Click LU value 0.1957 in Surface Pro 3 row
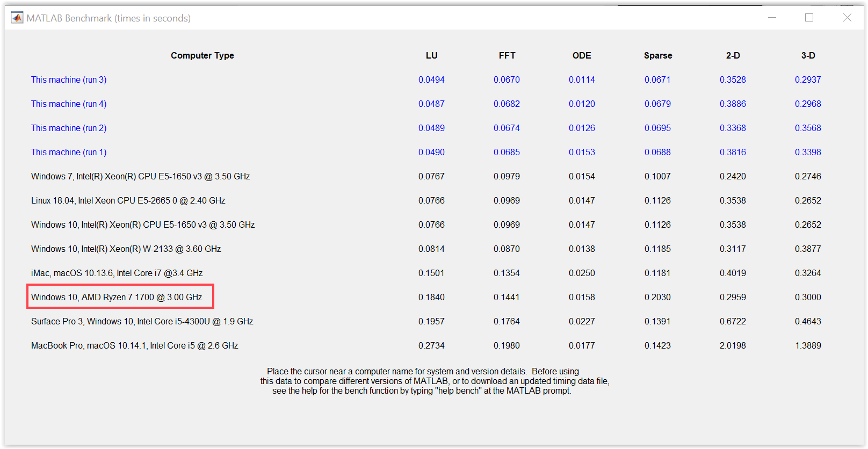This screenshot has width=868, height=449. point(432,321)
